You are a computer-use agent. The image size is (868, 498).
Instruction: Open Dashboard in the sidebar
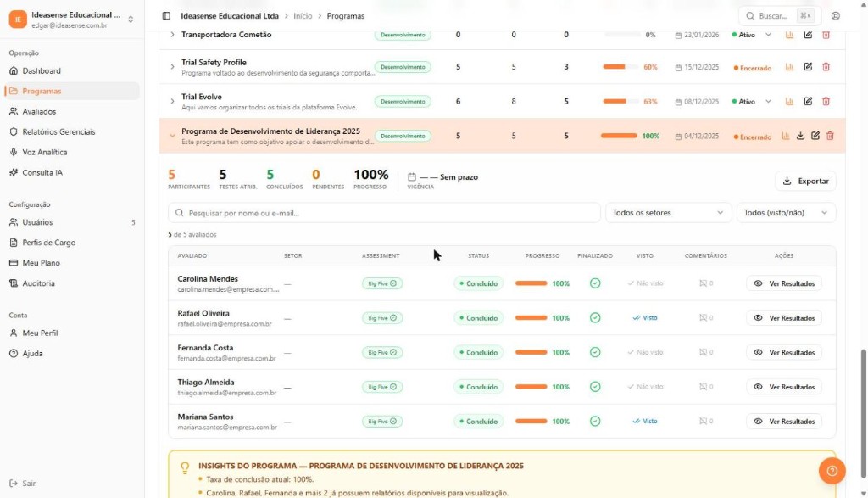coord(72,71)
